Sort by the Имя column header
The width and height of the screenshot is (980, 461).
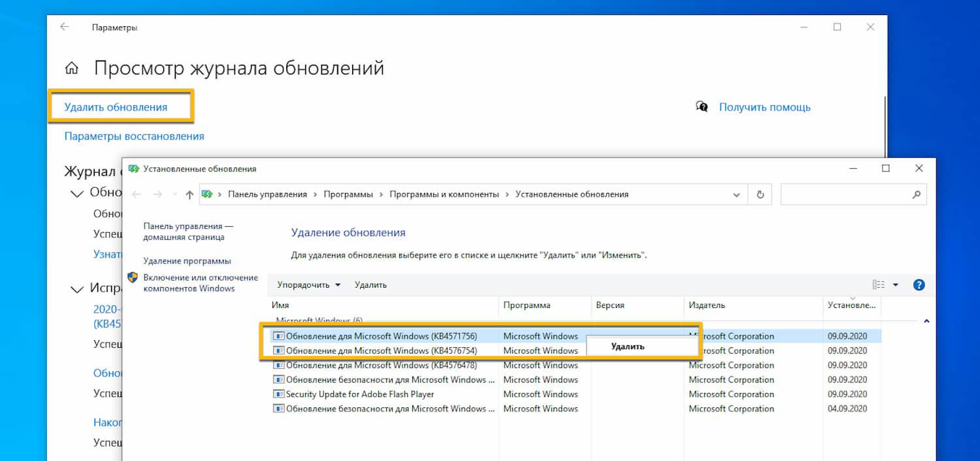384,305
